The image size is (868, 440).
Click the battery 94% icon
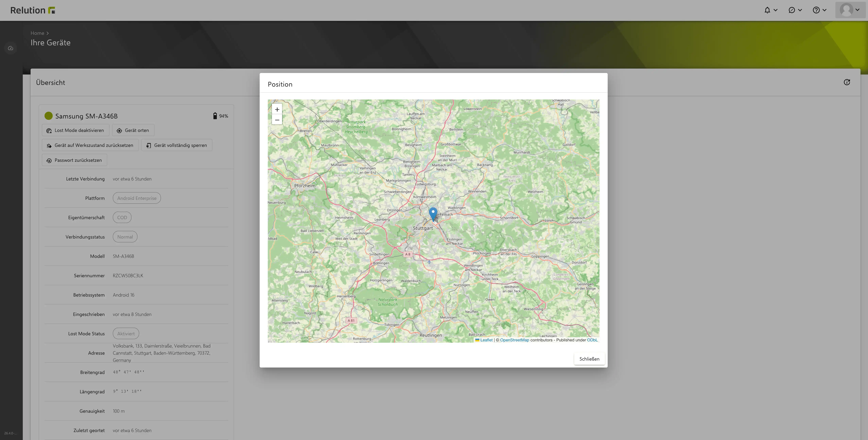pos(215,116)
